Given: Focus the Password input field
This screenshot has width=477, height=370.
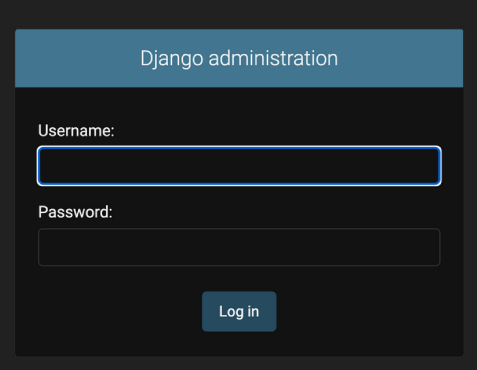Looking at the screenshot, I should 239,247.
